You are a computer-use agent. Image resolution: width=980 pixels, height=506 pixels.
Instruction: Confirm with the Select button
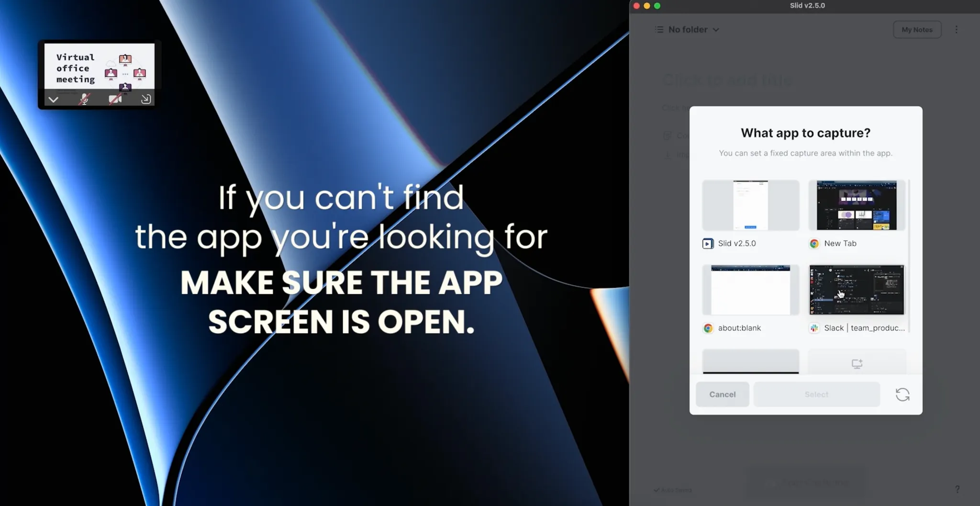(816, 394)
